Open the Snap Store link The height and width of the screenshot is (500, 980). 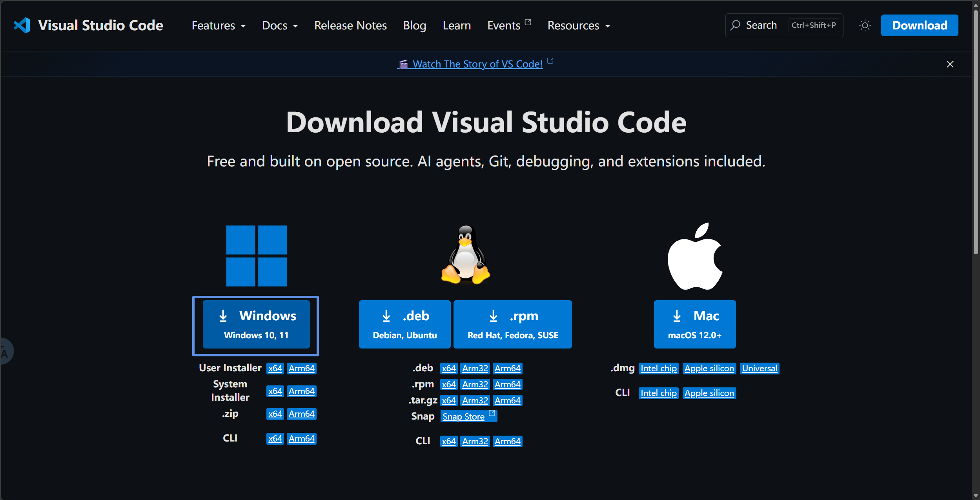coord(469,416)
